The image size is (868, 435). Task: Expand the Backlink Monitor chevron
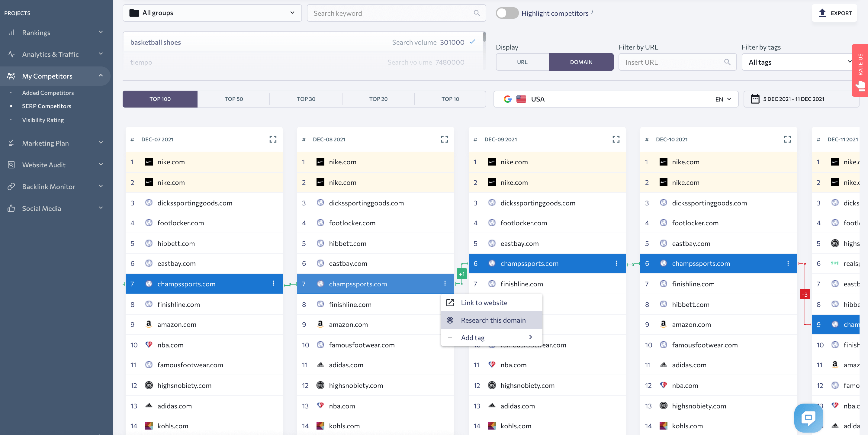(101, 186)
